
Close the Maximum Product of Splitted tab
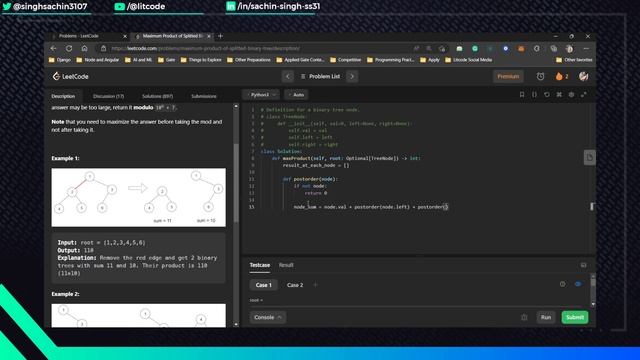209,36
